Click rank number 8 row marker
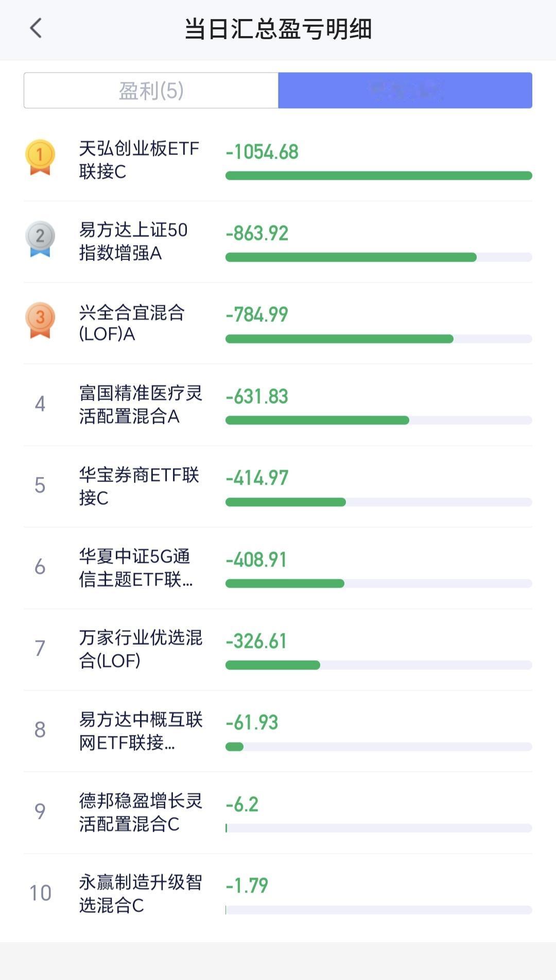The width and height of the screenshot is (556, 980). coord(40,730)
